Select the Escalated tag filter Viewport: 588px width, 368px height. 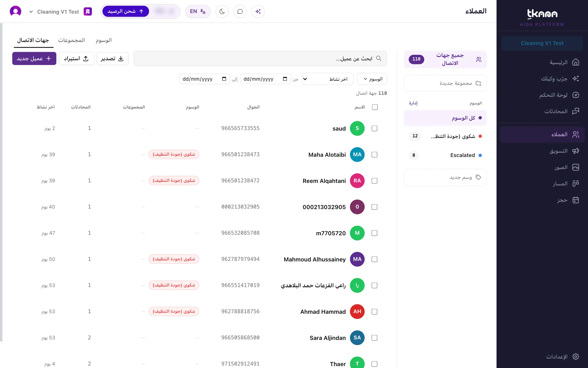445,155
